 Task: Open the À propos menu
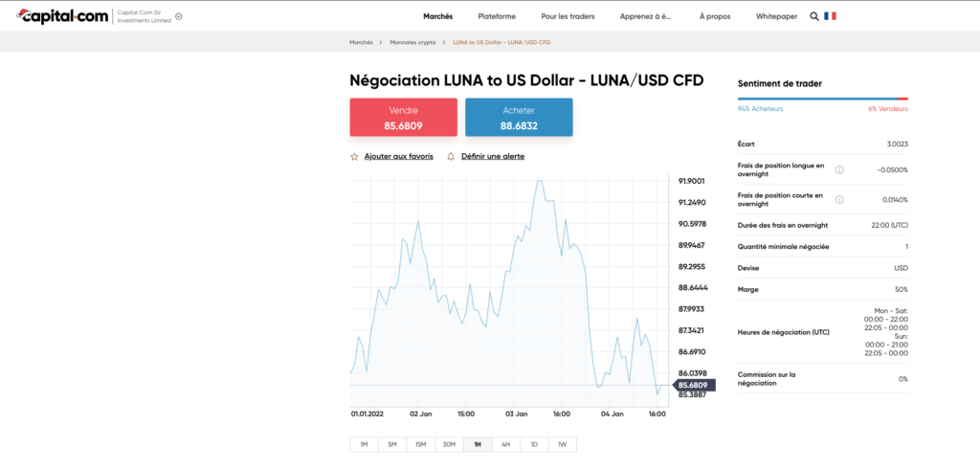click(x=715, y=17)
